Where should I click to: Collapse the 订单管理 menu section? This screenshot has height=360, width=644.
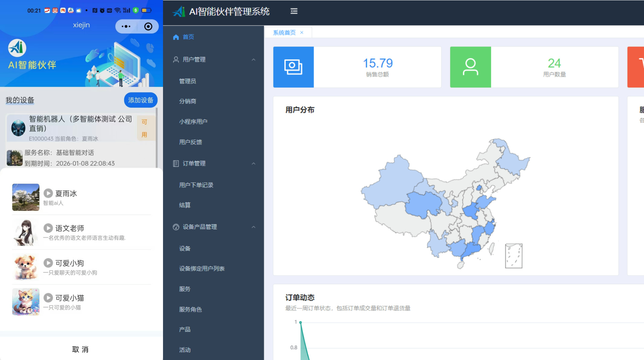[x=254, y=164]
